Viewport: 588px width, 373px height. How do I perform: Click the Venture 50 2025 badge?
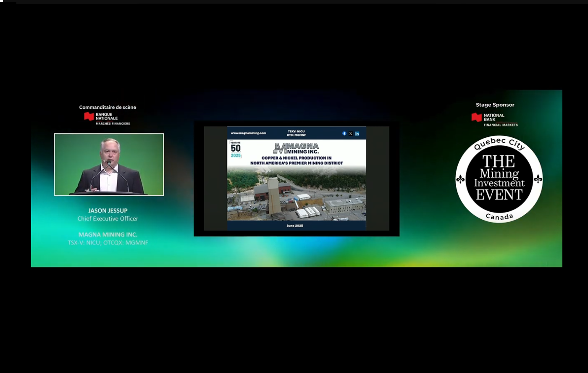pyautogui.click(x=236, y=150)
